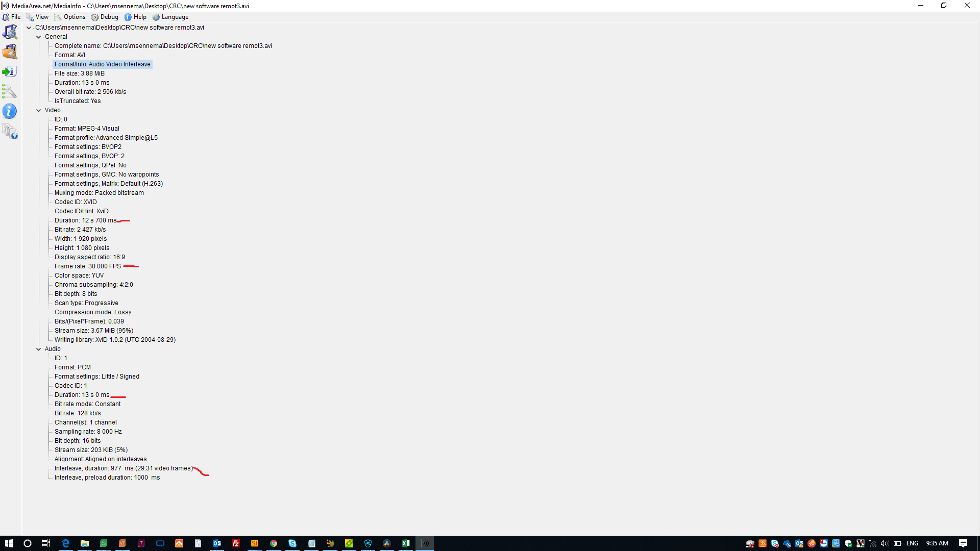Select 'File size: 3.88 MiB' row

[80, 73]
